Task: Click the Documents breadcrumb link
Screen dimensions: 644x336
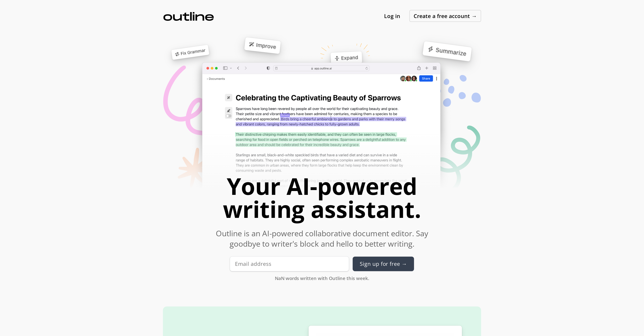Action: point(217,78)
